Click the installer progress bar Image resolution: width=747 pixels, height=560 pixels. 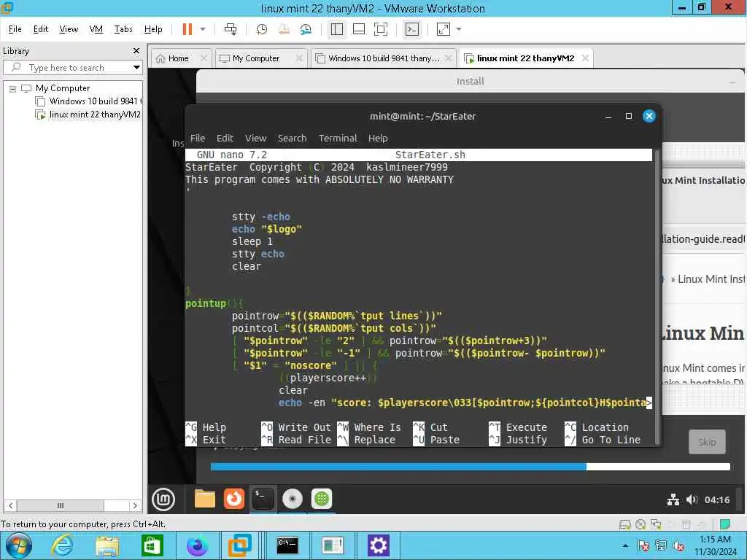point(471,467)
